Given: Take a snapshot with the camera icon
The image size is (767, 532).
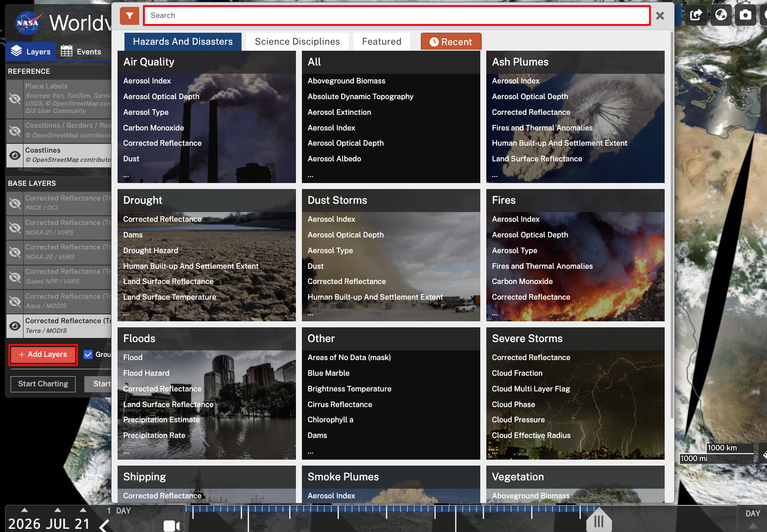Looking at the screenshot, I should pyautogui.click(x=745, y=15).
